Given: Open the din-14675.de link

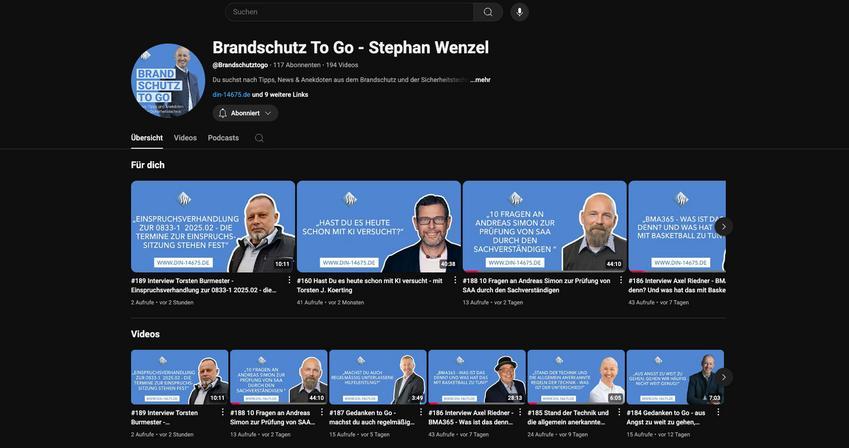Looking at the screenshot, I should 231,94.
